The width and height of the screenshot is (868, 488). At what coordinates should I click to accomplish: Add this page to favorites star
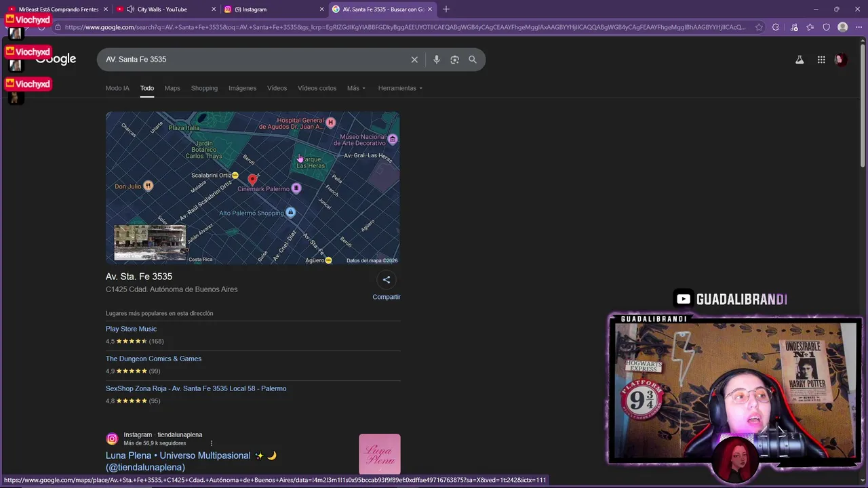[758, 27]
